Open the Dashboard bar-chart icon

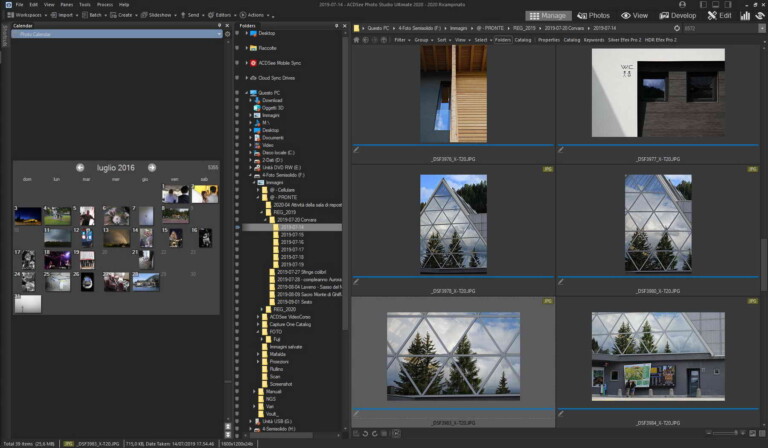click(745, 16)
